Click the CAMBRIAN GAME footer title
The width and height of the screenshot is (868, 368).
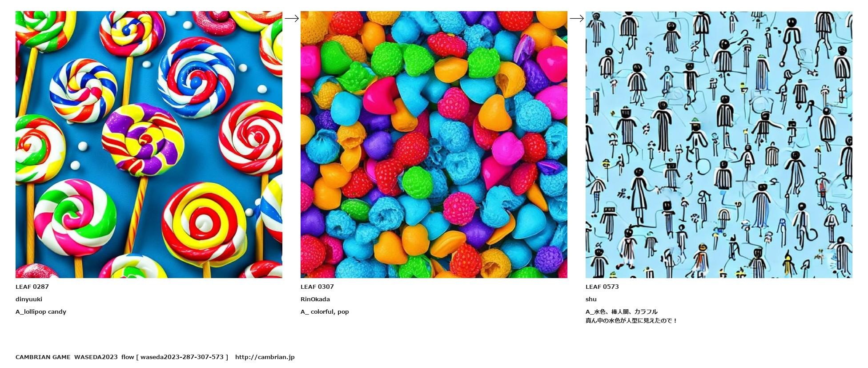pos(43,357)
